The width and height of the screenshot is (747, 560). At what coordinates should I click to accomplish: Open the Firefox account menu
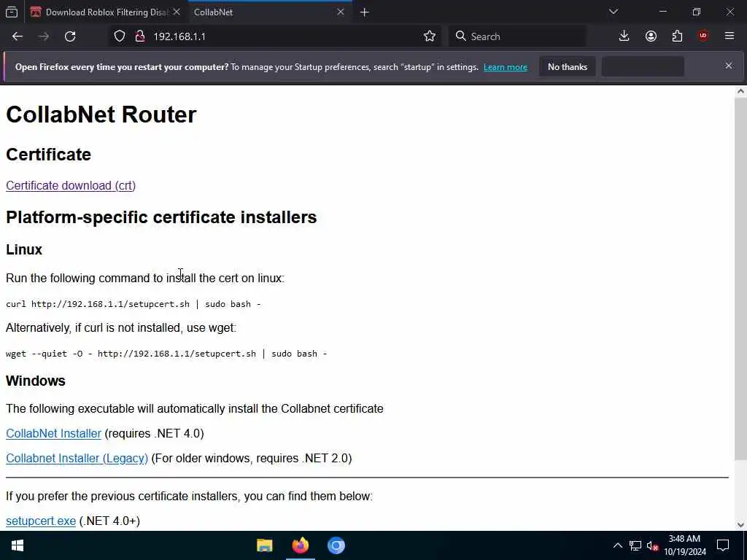(x=651, y=36)
